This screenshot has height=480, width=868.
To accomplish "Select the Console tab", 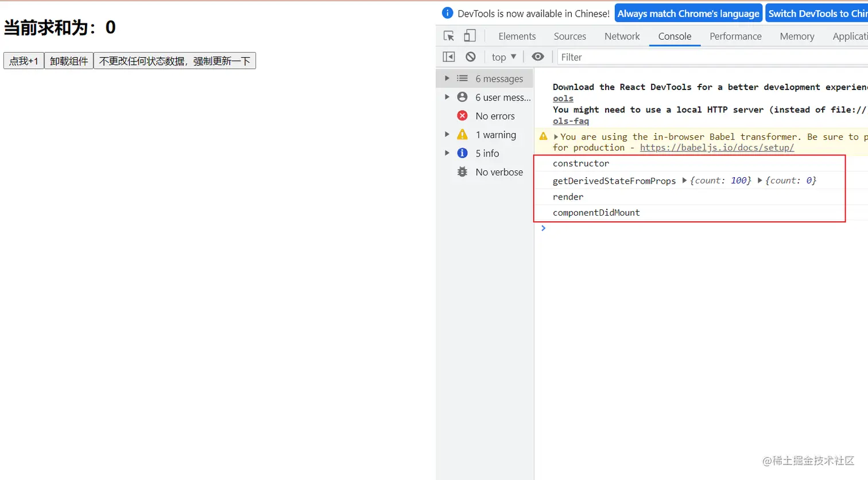I will [x=675, y=36].
